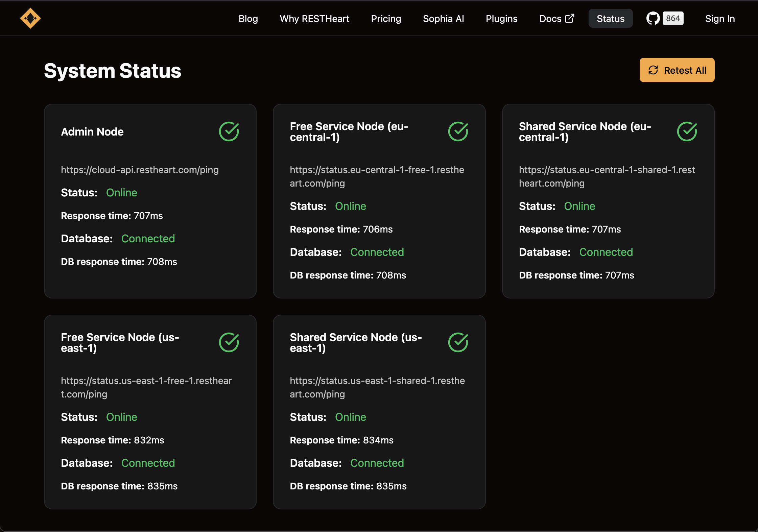Click the us-east-1-free-1 ping URL
758x532 pixels.
[146, 387]
